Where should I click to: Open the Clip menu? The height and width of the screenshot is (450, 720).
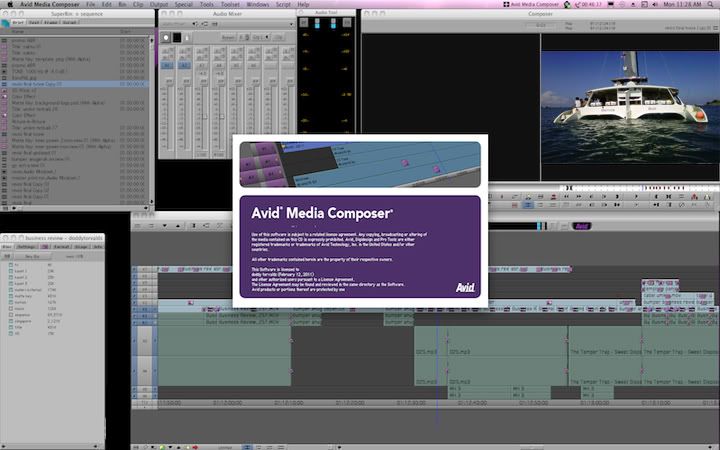click(x=138, y=4)
